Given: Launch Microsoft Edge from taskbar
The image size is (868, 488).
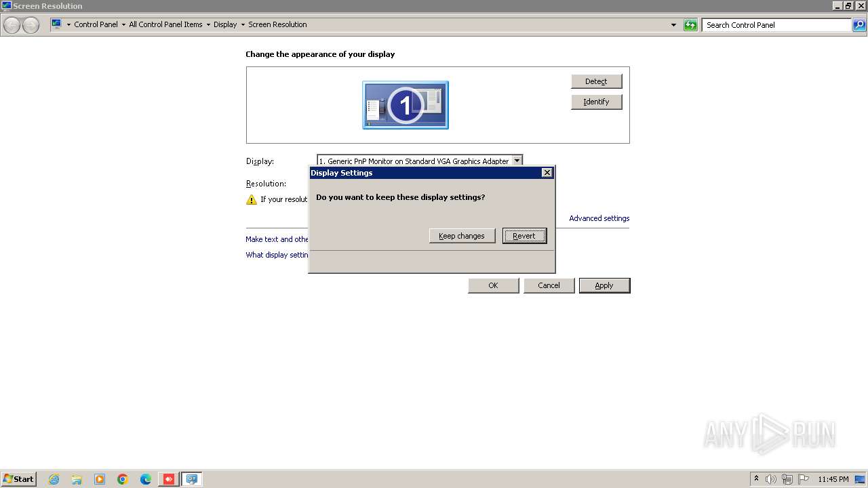Looking at the screenshot, I should [146, 479].
